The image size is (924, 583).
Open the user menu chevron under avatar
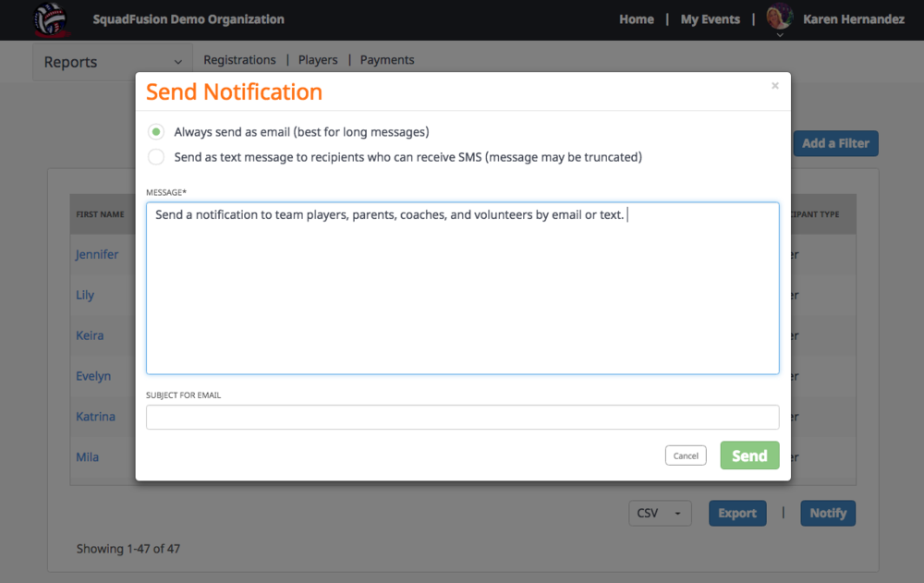[x=780, y=35]
